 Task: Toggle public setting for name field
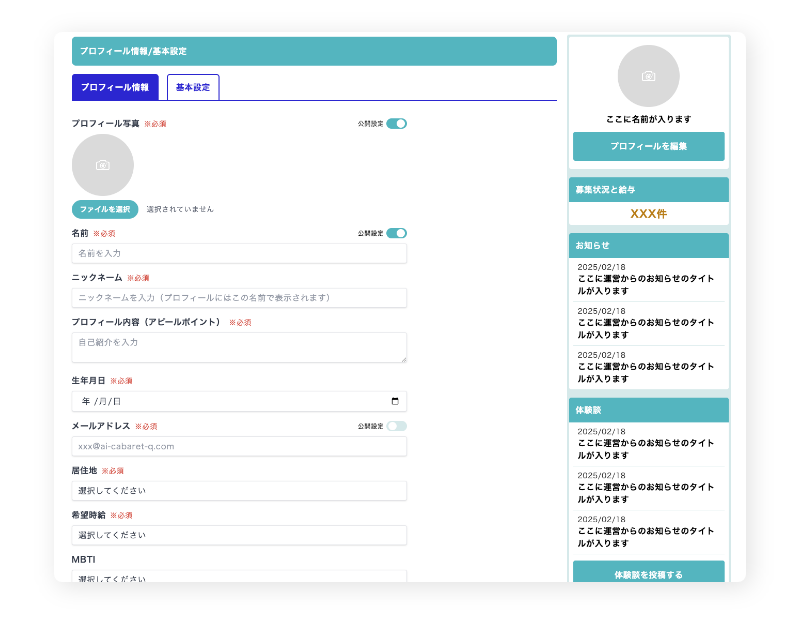[396, 233]
